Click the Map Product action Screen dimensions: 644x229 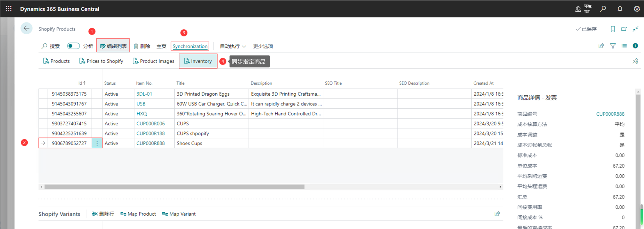[138, 214]
